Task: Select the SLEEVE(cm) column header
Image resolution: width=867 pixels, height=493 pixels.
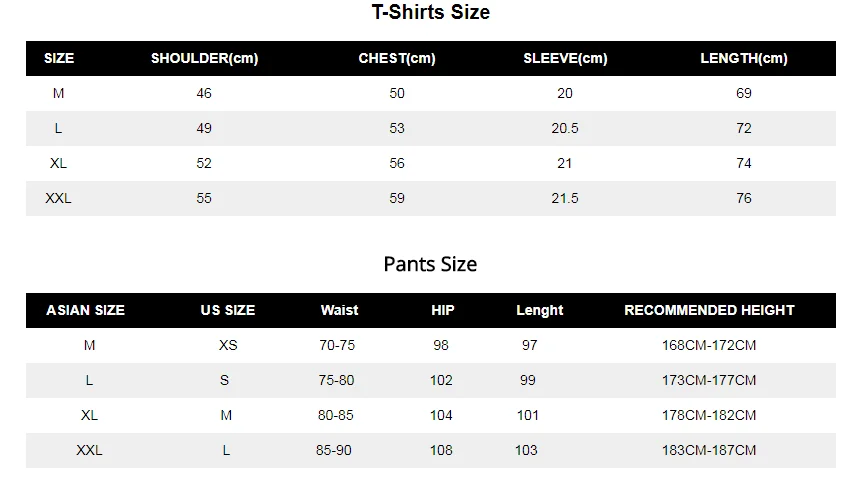Action: point(565,58)
